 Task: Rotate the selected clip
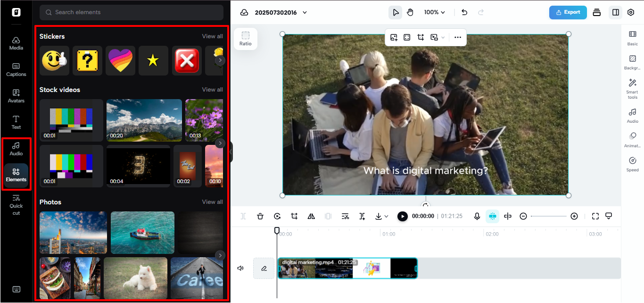(277, 216)
